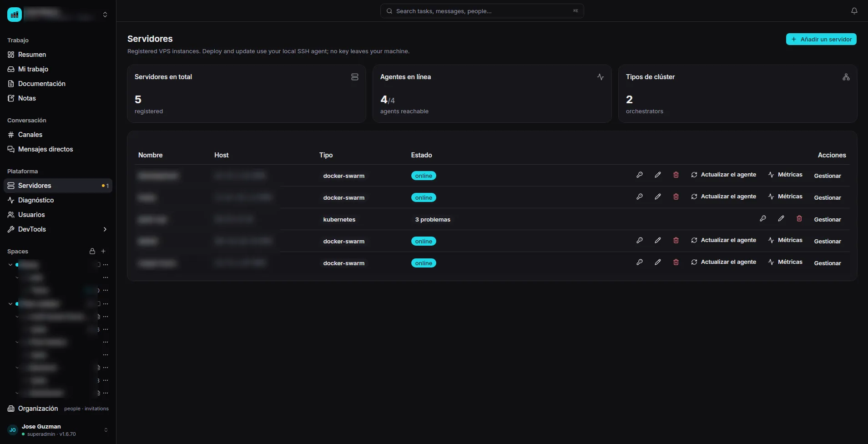Click server stack icon in Servidores en total card

click(355, 77)
